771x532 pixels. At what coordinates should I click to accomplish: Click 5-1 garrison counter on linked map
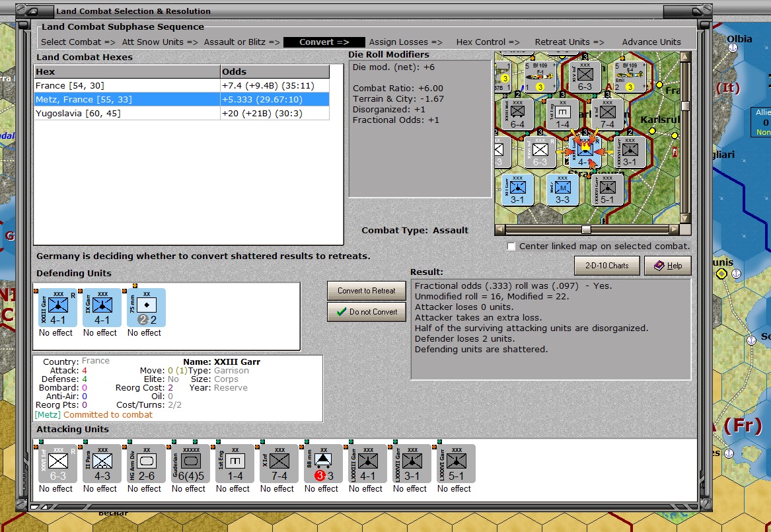coord(607,189)
